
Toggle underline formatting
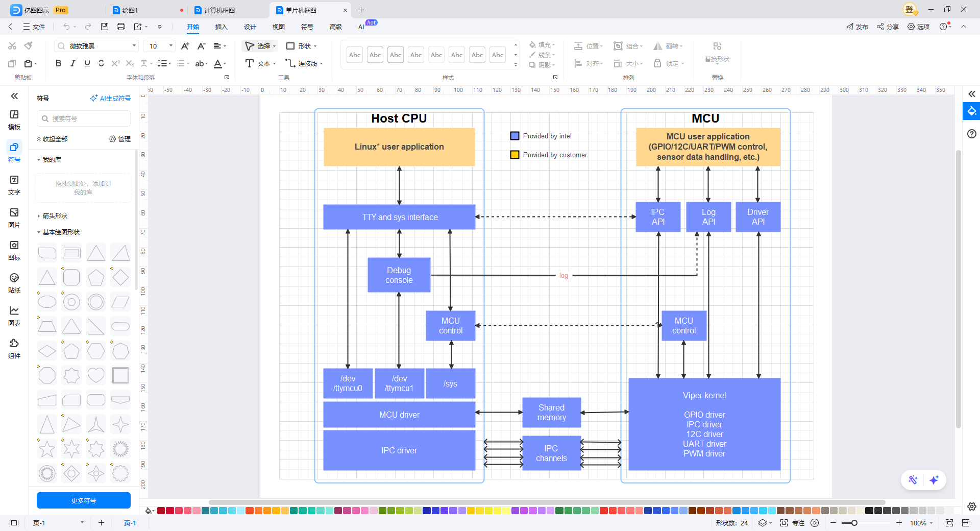pyautogui.click(x=87, y=63)
